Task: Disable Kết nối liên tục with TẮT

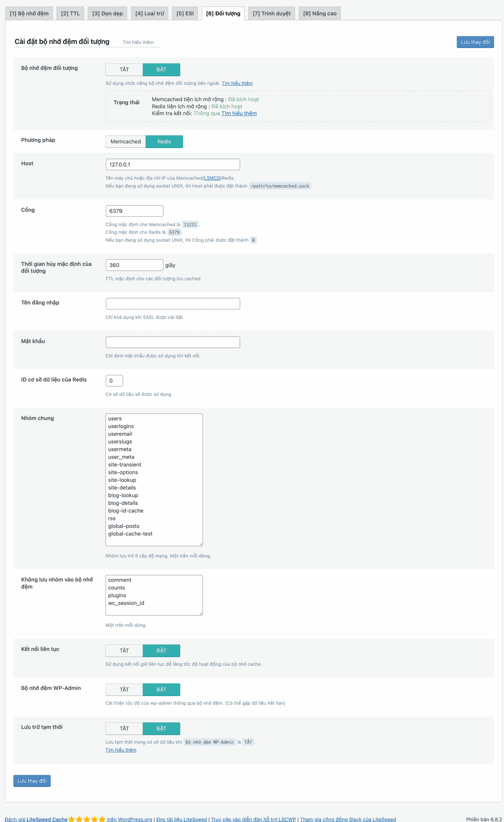Action: tap(124, 650)
